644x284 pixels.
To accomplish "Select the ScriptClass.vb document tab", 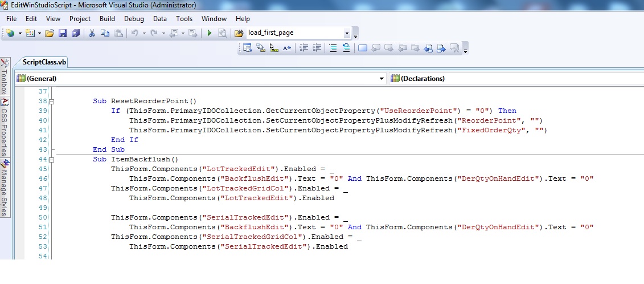I will [x=43, y=62].
